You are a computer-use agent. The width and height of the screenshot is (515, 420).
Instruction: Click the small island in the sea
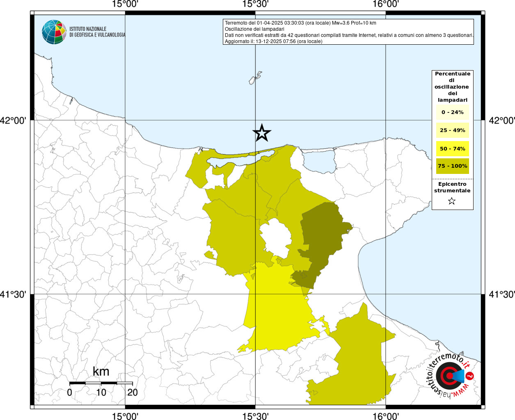pos(255,78)
